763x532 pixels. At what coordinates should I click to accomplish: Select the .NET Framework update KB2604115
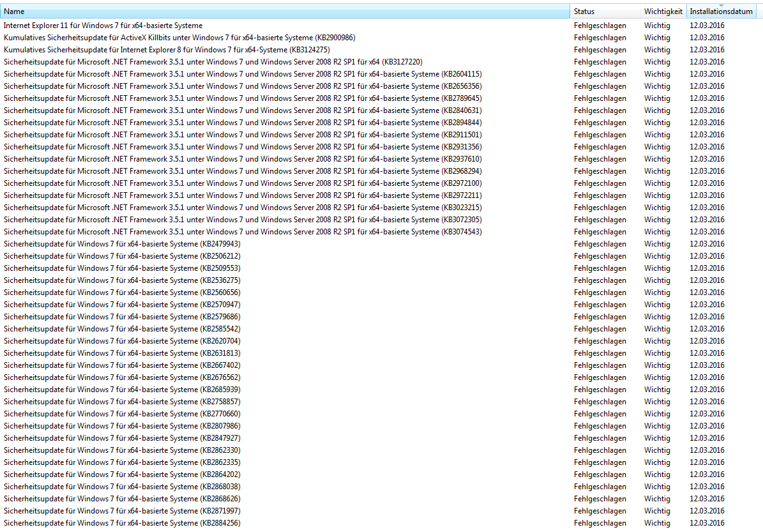243,74
